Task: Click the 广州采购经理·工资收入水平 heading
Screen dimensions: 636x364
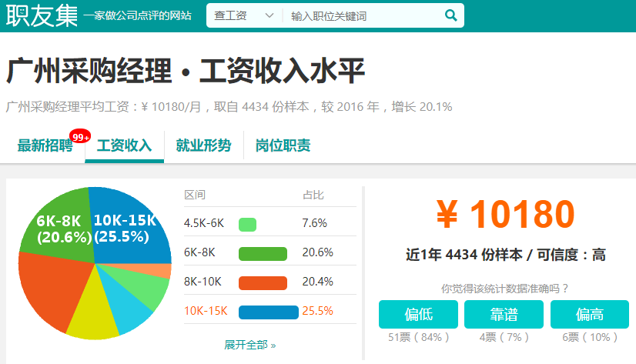Action: pyautogui.click(x=186, y=71)
